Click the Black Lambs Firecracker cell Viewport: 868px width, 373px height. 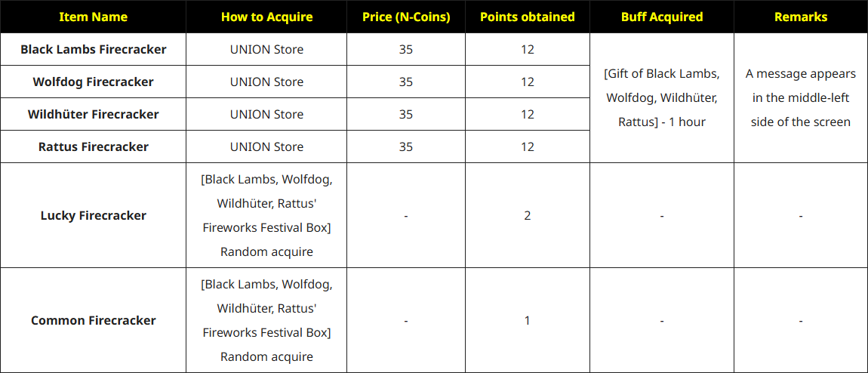(94, 50)
